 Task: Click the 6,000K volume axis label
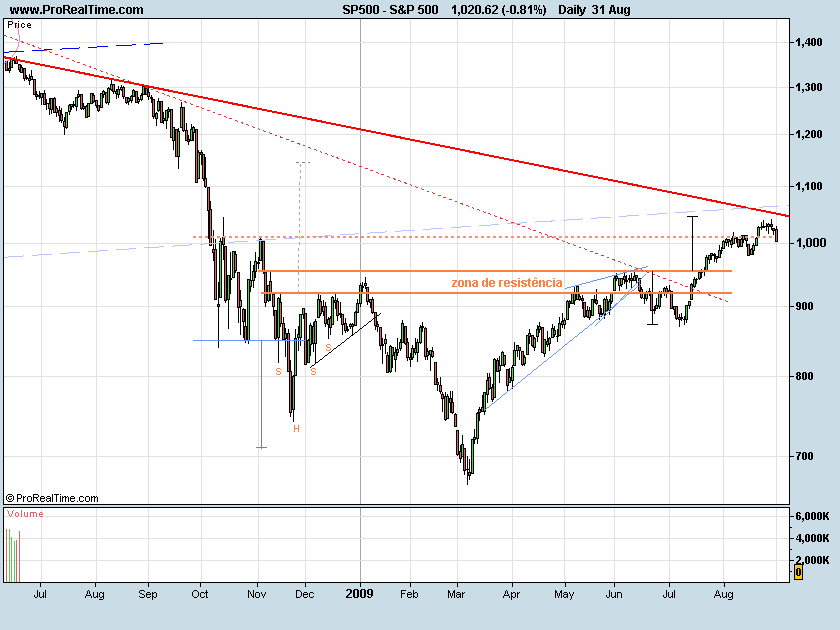[812, 516]
